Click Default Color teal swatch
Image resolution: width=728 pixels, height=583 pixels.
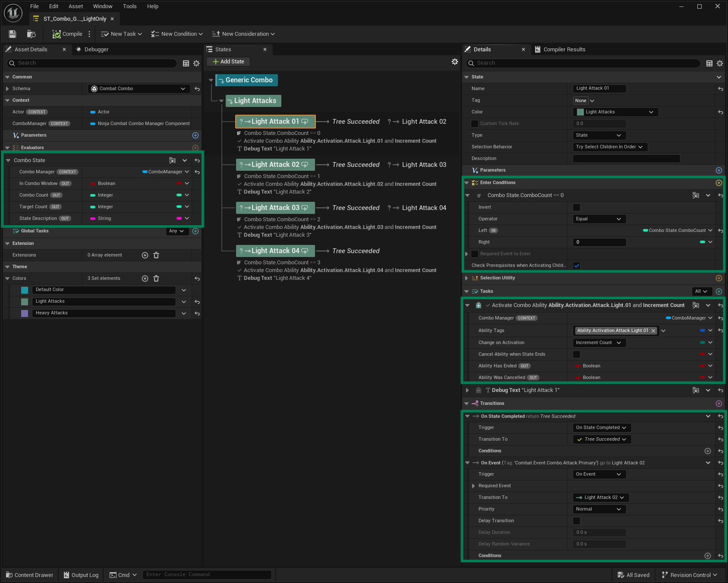pyautogui.click(x=25, y=290)
